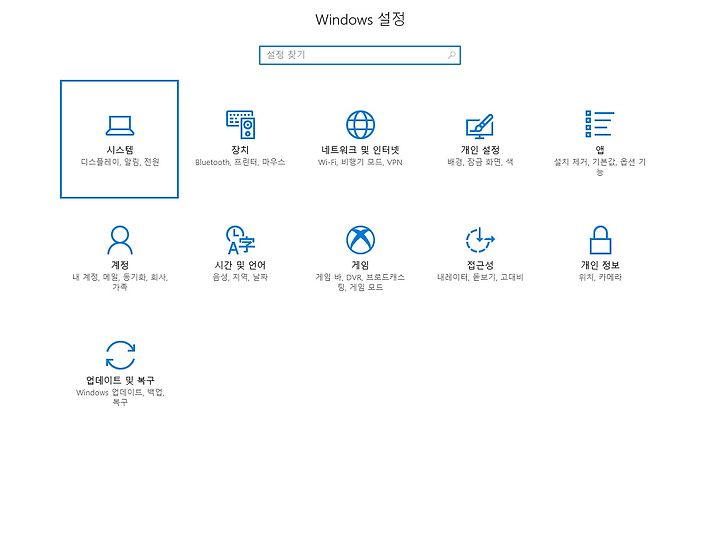Click the 장치 label
720x540 pixels.
240,150
